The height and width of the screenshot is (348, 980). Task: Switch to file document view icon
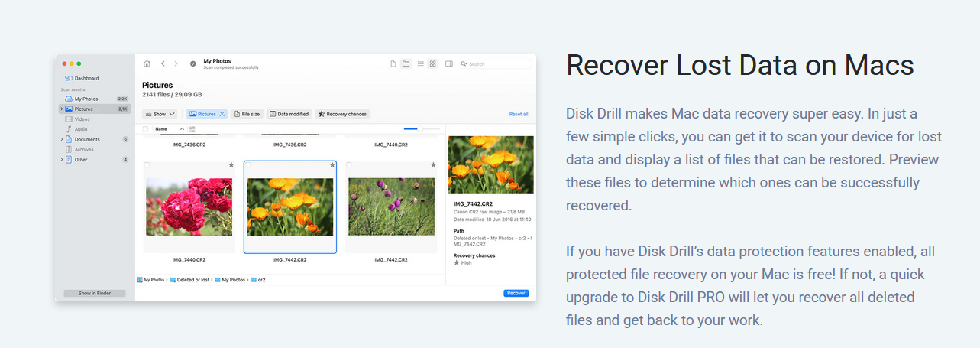pos(393,63)
